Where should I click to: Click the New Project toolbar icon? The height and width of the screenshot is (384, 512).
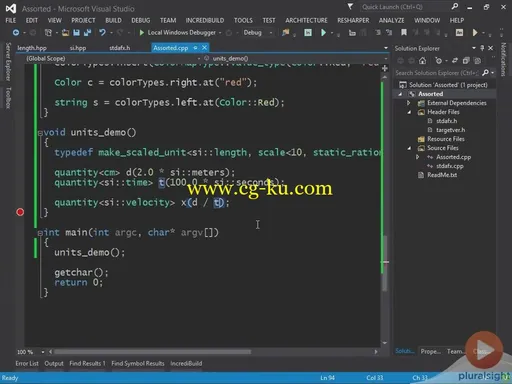(48, 32)
